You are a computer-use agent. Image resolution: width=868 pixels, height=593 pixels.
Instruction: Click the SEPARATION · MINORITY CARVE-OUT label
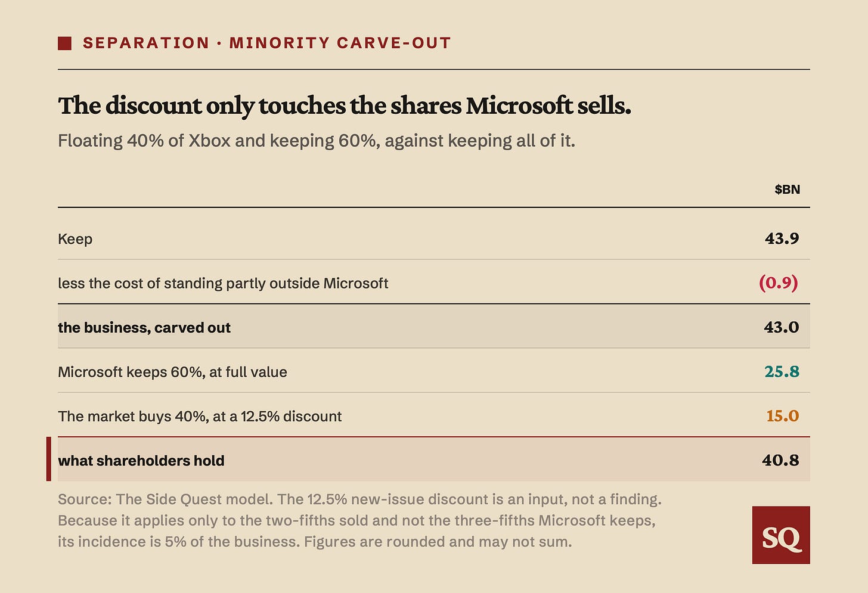[266, 44]
